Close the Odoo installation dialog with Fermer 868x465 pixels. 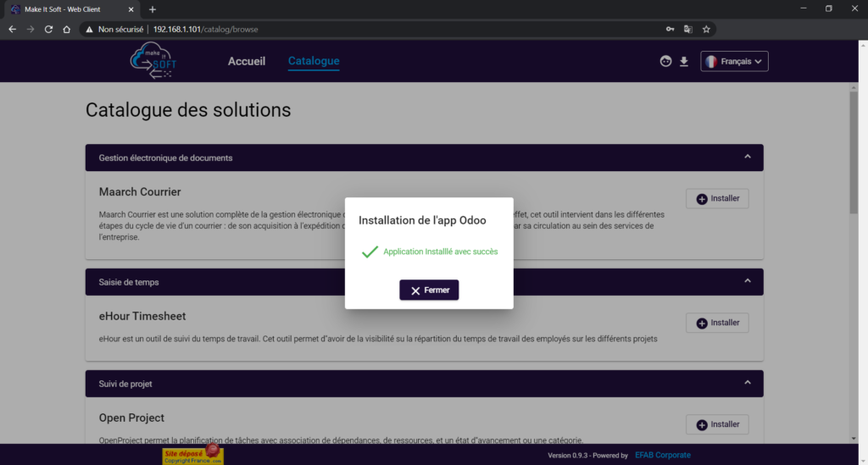[429, 290]
